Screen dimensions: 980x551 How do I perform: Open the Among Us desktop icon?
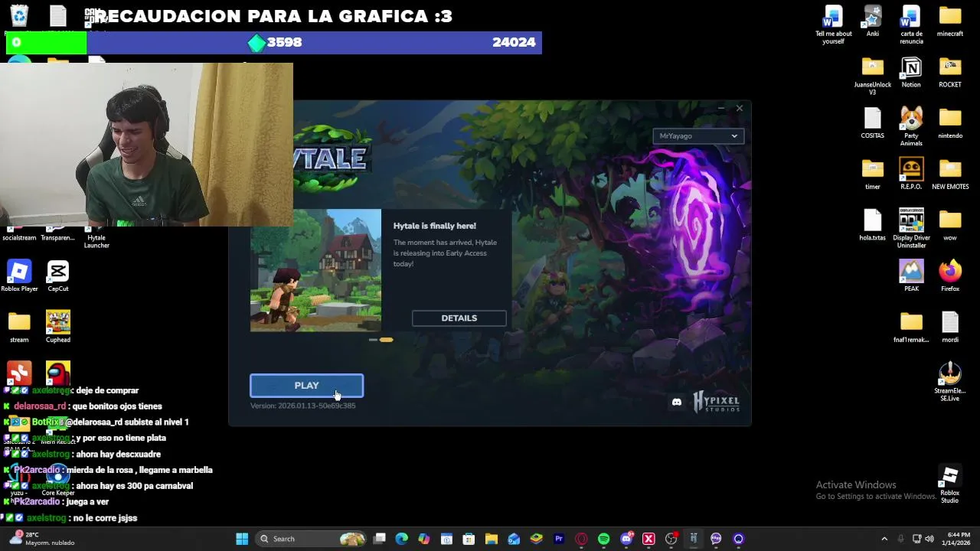pos(58,373)
